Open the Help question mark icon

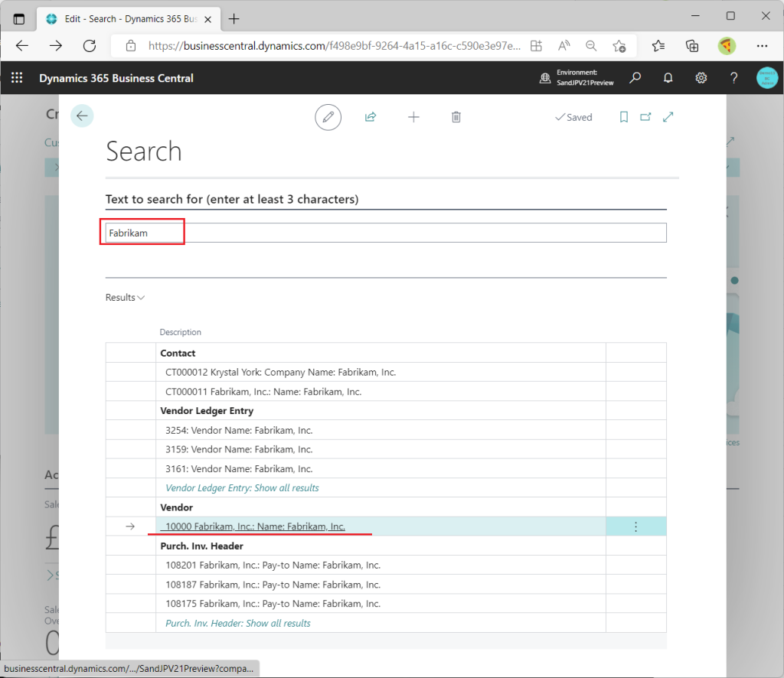coord(733,78)
